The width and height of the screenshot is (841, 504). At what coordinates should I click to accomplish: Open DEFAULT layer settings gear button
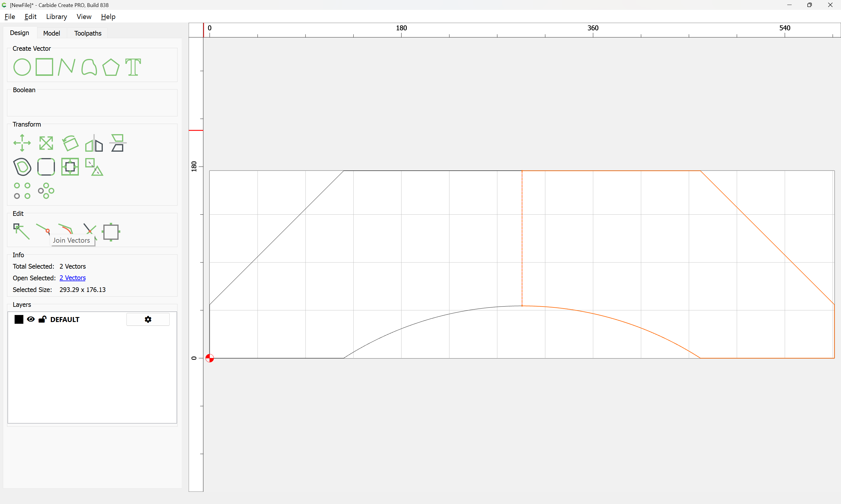[148, 319]
